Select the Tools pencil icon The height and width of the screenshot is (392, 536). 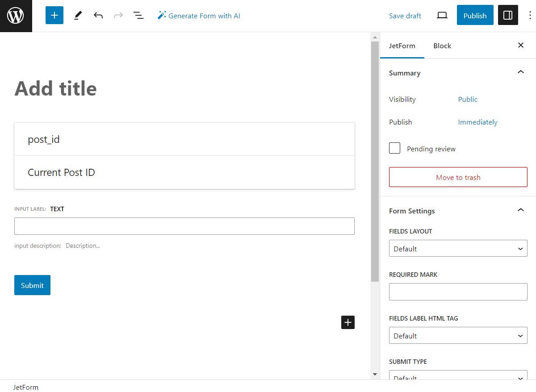[x=77, y=15]
